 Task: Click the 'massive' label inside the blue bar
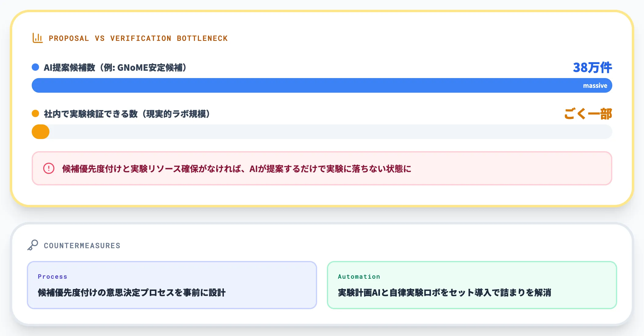point(595,86)
